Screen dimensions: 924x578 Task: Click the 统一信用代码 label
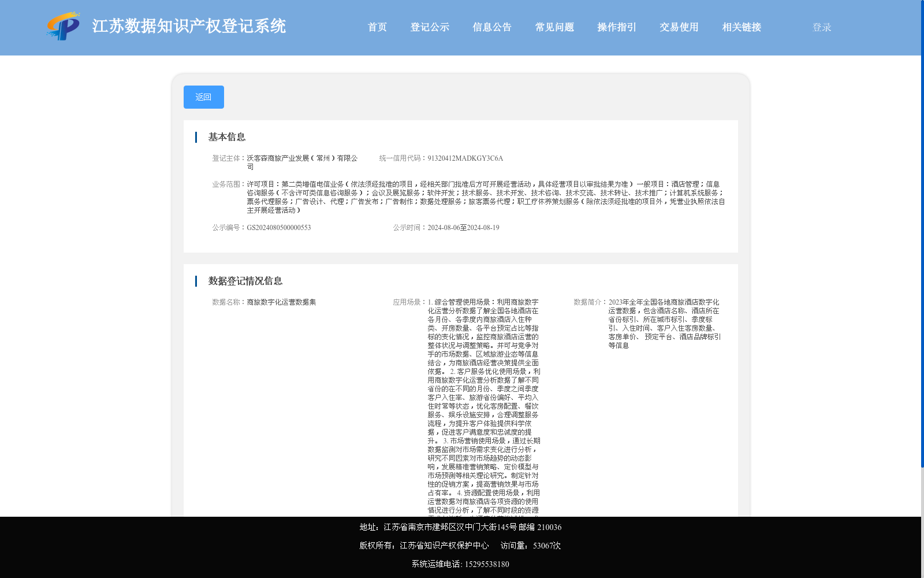tap(403, 158)
